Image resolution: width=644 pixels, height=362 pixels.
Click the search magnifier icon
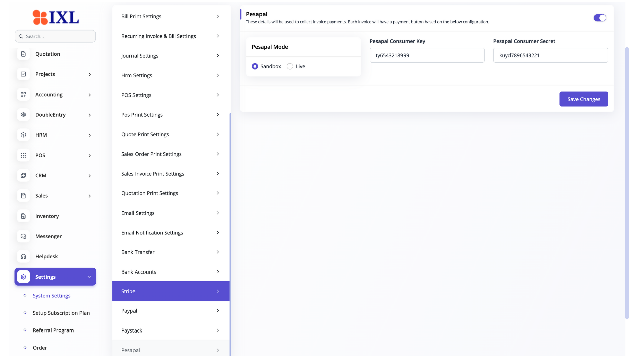[x=21, y=36]
